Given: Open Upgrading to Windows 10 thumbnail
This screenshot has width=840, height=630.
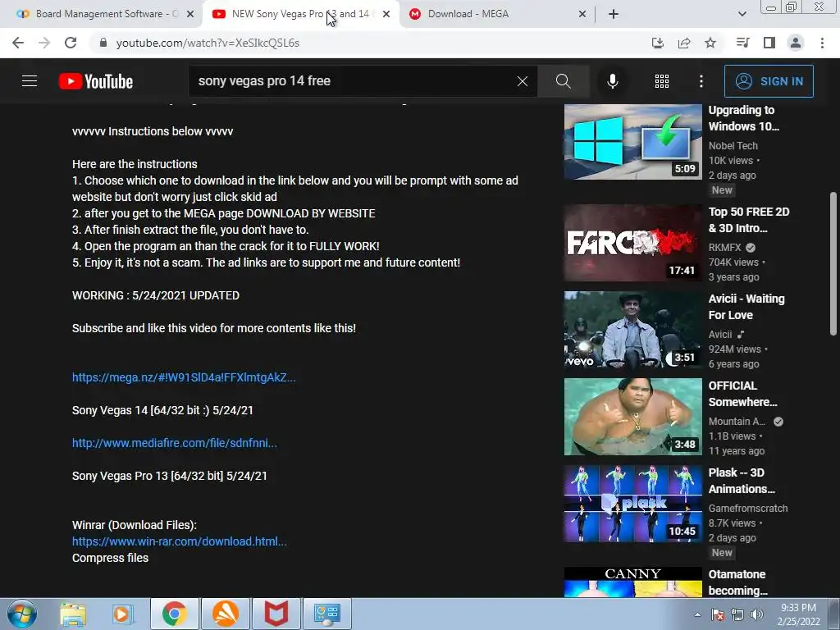Looking at the screenshot, I should [x=632, y=141].
